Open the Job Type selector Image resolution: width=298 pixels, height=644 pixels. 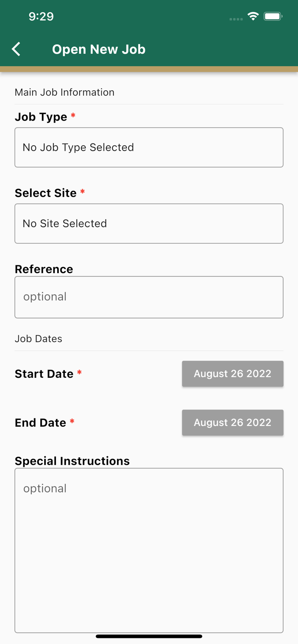[149, 147]
